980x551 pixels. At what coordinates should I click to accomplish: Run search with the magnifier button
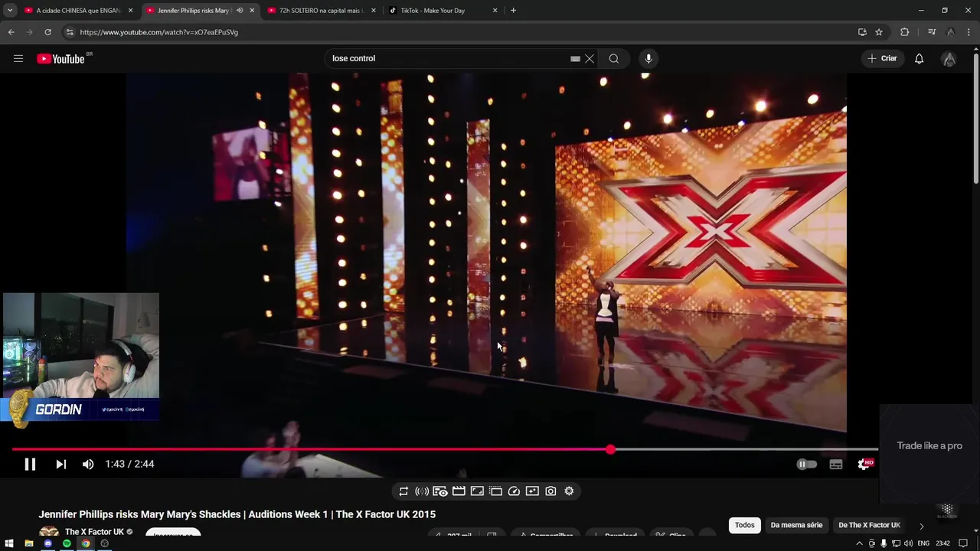coord(614,58)
